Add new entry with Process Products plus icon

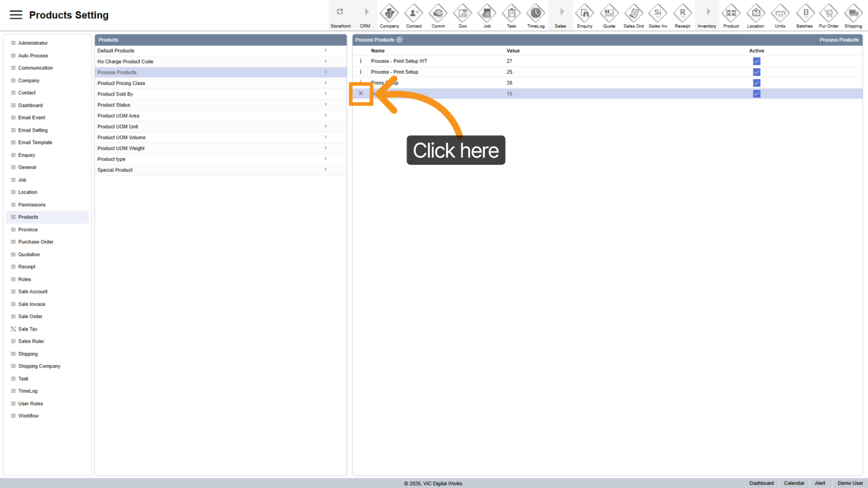399,40
